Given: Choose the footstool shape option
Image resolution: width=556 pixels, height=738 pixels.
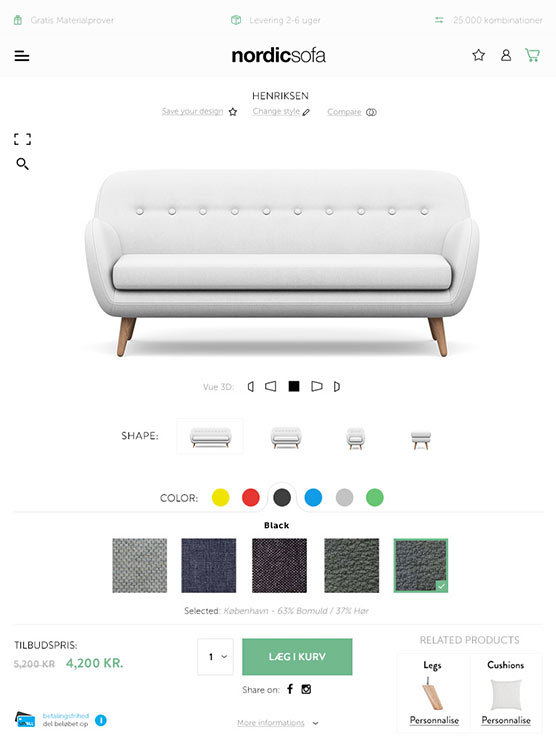Looking at the screenshot, I should click(x=420, y=440).
